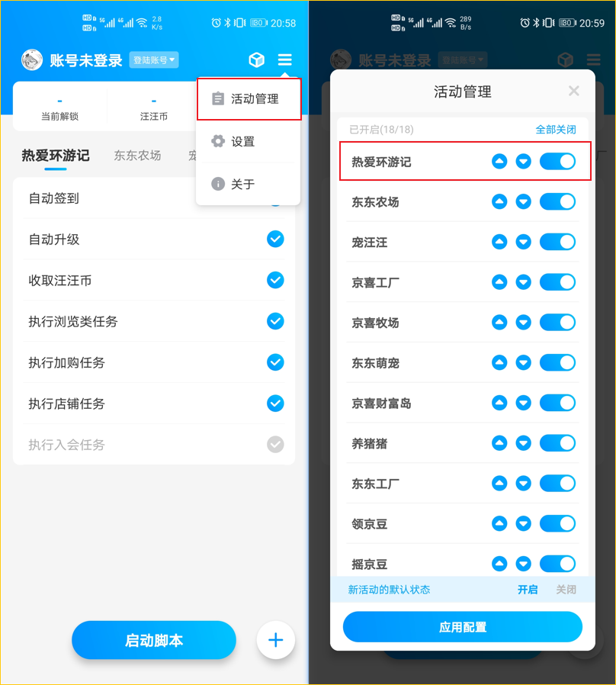Uncheck the 自动升级 checkbox
Image resolution: width=616 pixels, height=685 pixels.
click(275, 239)
